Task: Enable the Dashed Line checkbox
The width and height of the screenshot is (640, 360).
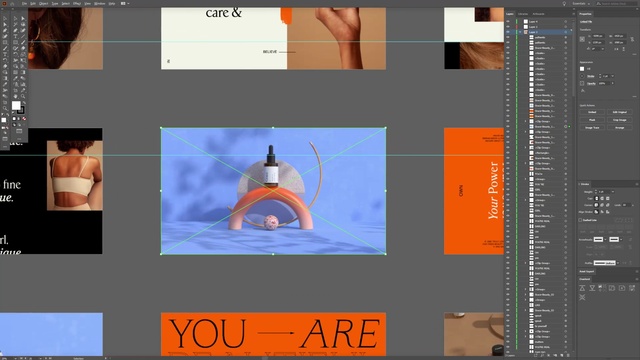Action: pyautogui.click(x=580, y=220)
